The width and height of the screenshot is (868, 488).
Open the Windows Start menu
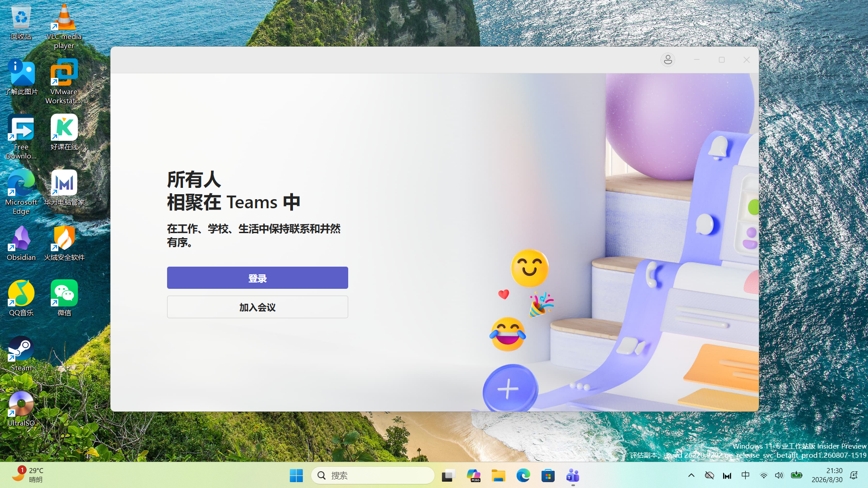click(x=296, y=475)
